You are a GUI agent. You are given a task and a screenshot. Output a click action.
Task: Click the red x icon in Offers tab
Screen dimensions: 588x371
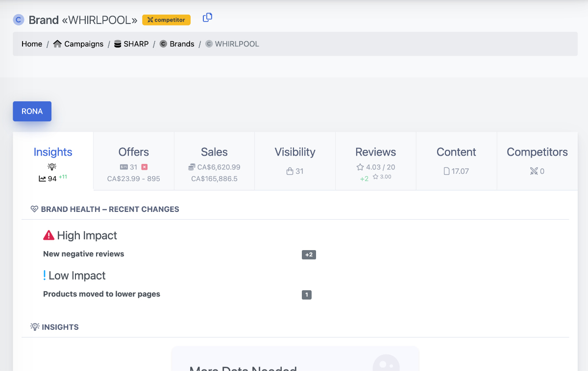coord(145,167)
